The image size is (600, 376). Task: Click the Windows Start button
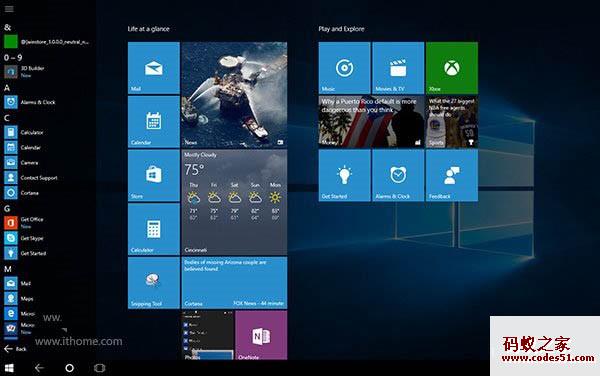[x=9, y=368]
